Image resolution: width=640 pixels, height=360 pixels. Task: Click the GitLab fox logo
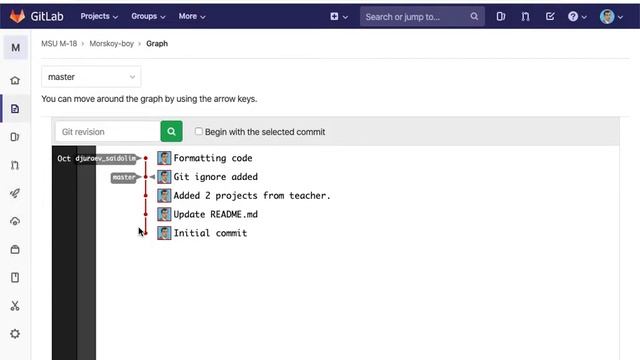pos(17,16)
